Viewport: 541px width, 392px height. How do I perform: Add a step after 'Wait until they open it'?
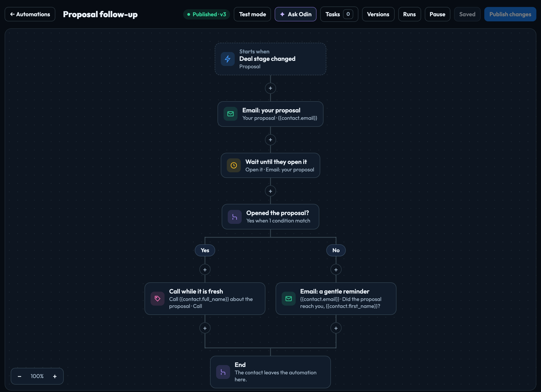[x=270, y=191]
